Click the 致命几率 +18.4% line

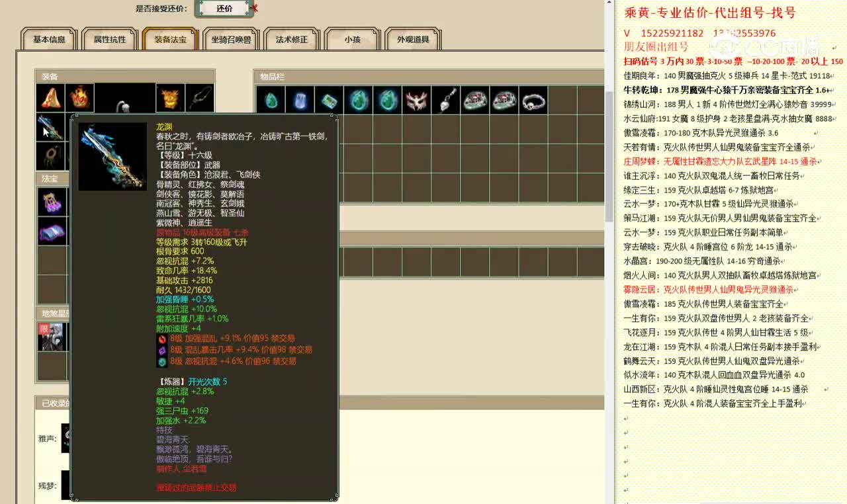pos(187,271)
